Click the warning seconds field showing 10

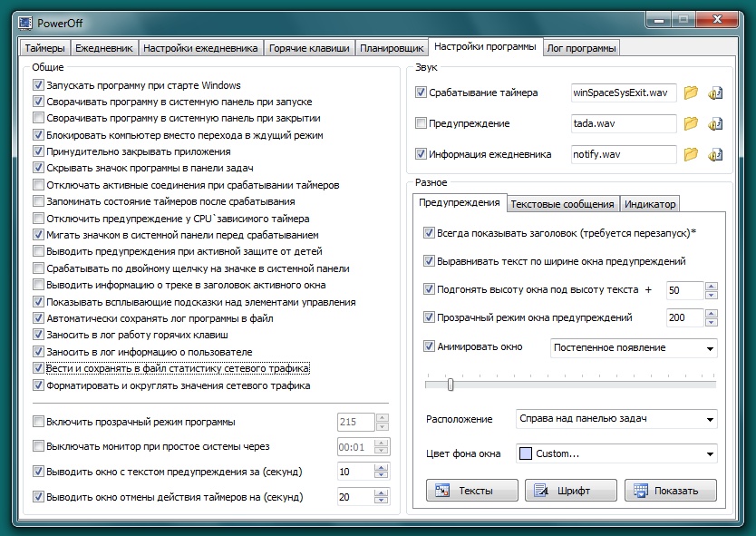tap(356, 472)
